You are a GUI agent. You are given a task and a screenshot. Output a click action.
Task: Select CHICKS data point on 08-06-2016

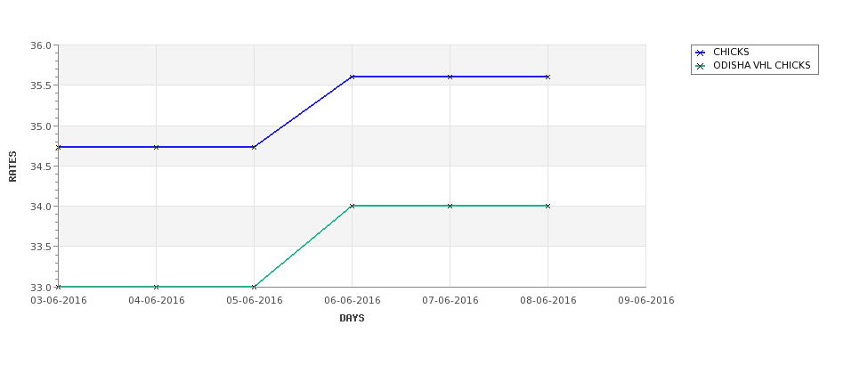(x=548, y=77)
